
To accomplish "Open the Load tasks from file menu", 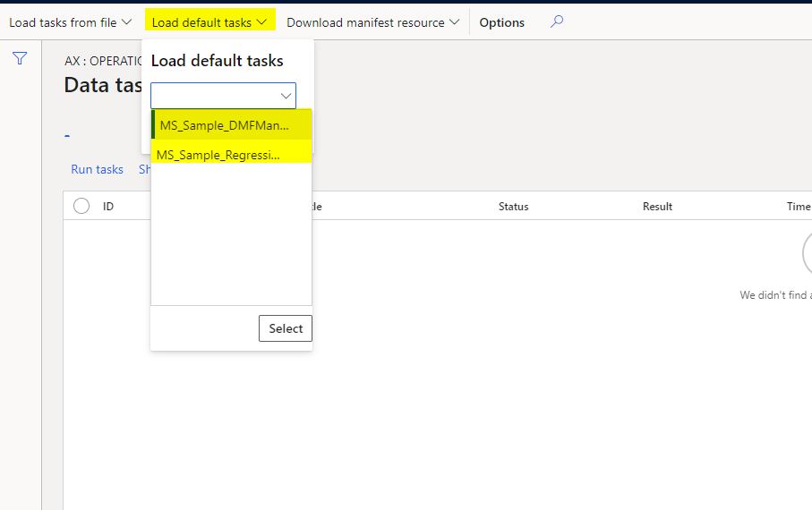I will pyautogui.click(x=70, y=22).
